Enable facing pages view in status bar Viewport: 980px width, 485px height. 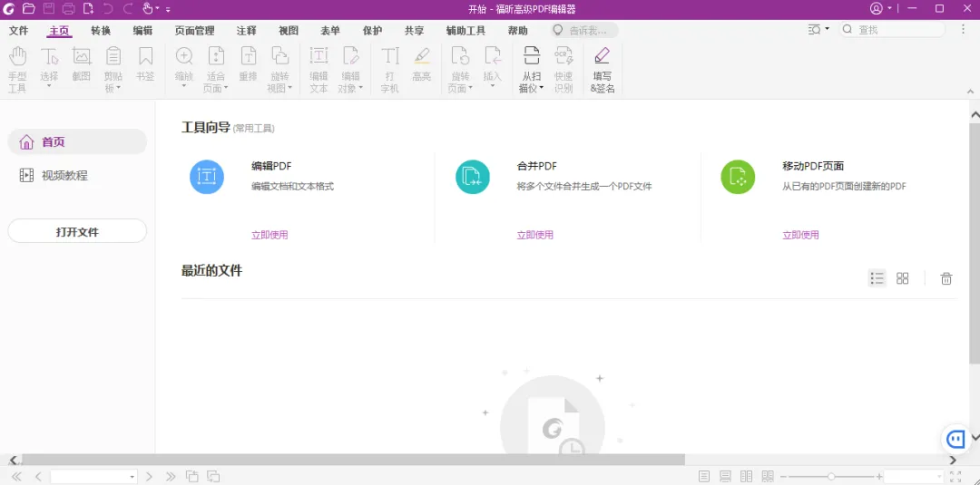click(746, 476)
